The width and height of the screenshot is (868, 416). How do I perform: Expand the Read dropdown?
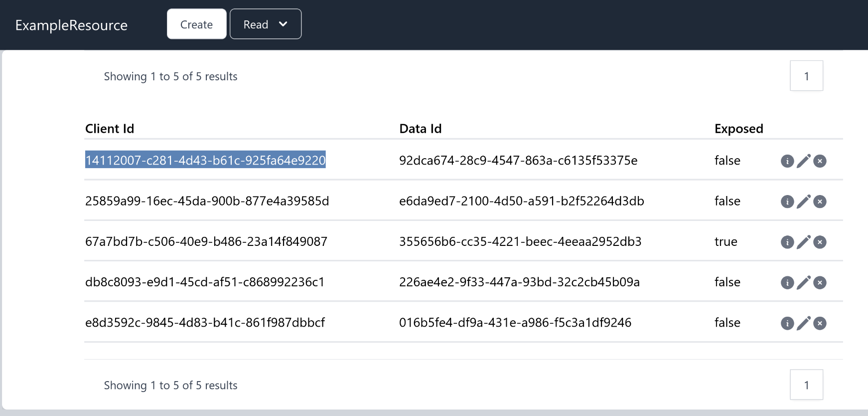pos(265,24)
